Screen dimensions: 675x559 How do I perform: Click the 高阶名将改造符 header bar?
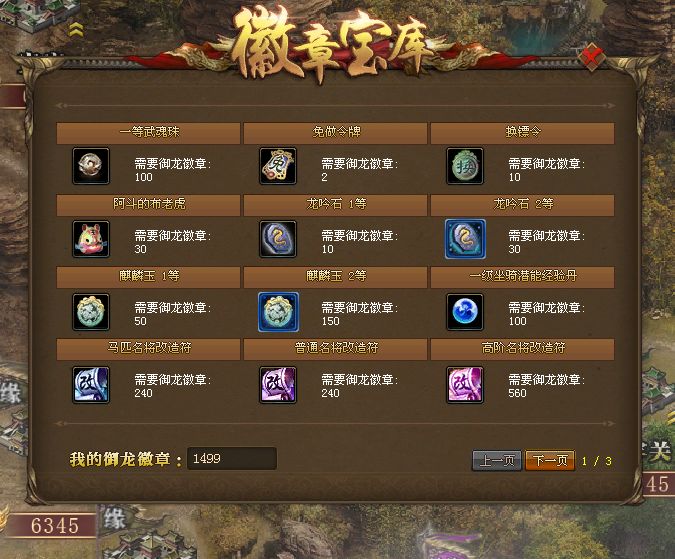[x=523, y=349]
